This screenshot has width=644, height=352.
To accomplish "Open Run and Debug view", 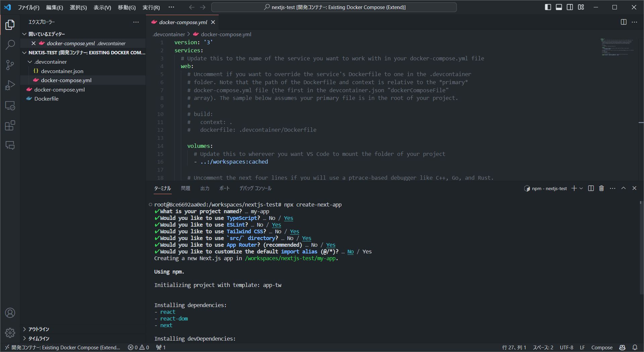I will pyautogui.click(x=10, y=85).
